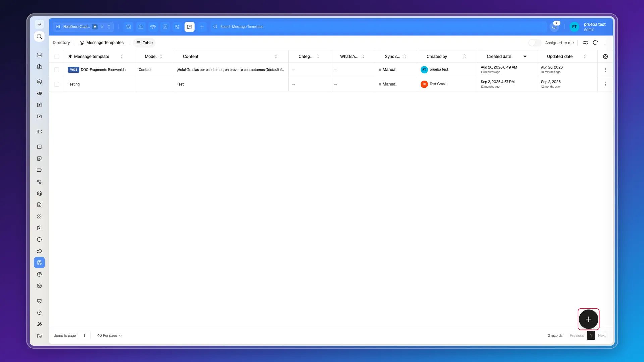Open the 40 Per page dropdown
This screenshot has height=362, width=644.
(109, 336)
